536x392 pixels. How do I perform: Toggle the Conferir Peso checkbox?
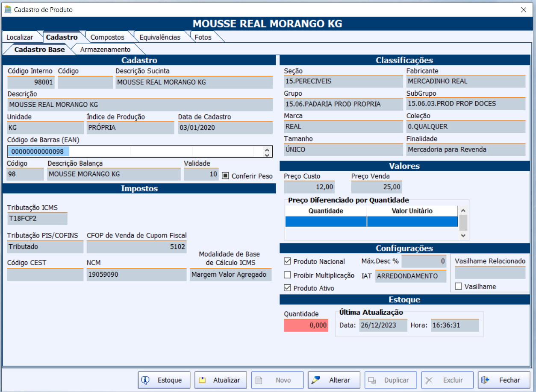click(x=225, y=176)
